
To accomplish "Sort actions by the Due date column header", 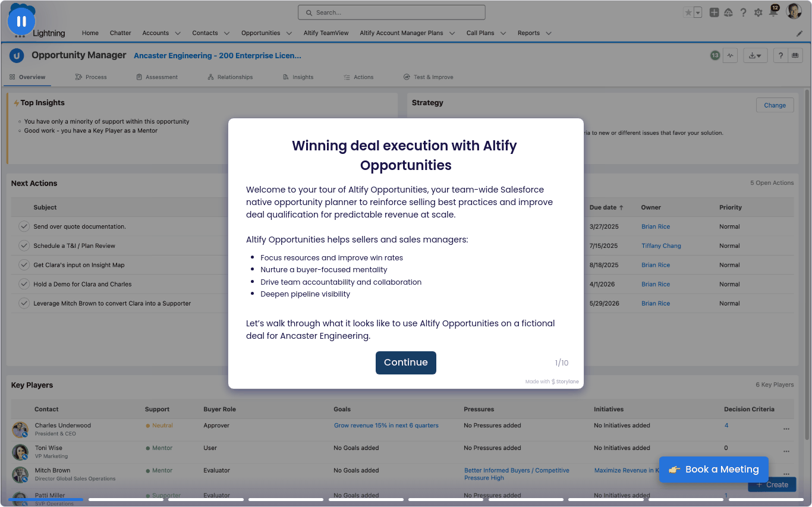I will [x=606, y=207].
